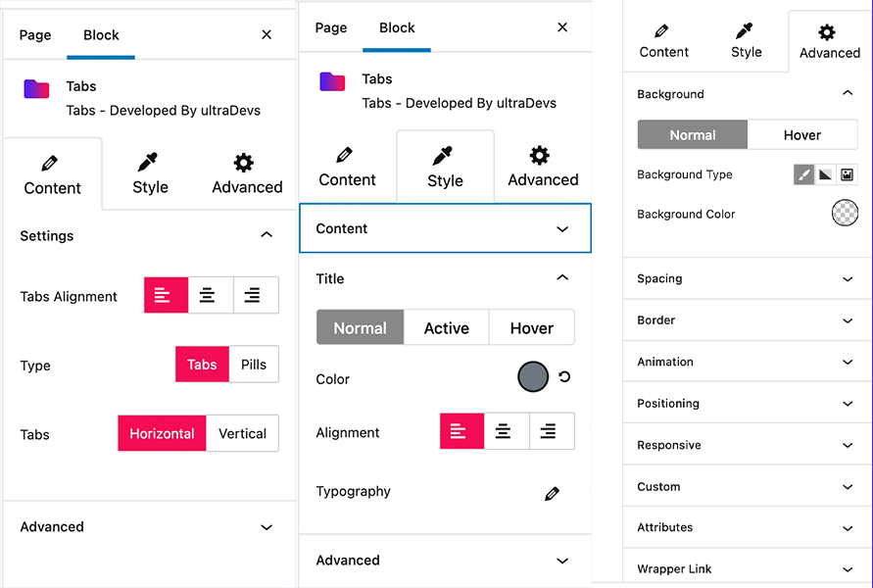This screenshot has width=873, height=588.
Task: Switch Background state to Hover
Action: pyautogui.click(x=802, y=135)
